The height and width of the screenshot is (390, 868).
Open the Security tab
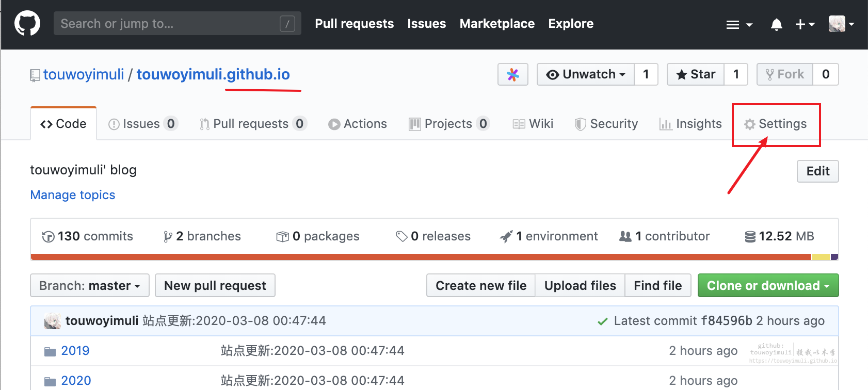coord(606,124)
